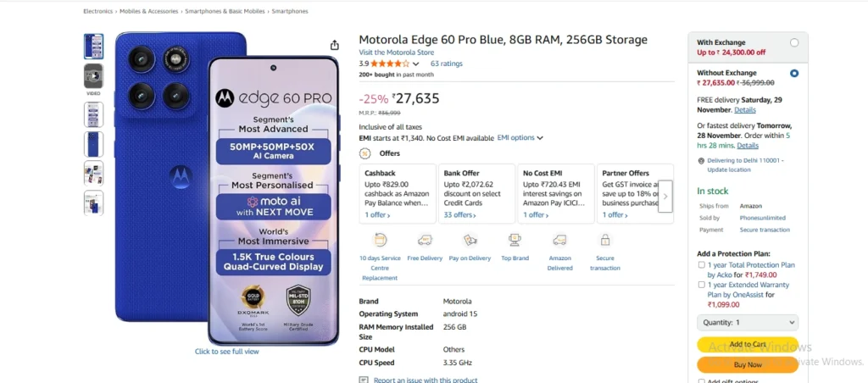Screen dimensions: 868x383
Task: Open the 63 ratings link
Action: coord(446,64)
